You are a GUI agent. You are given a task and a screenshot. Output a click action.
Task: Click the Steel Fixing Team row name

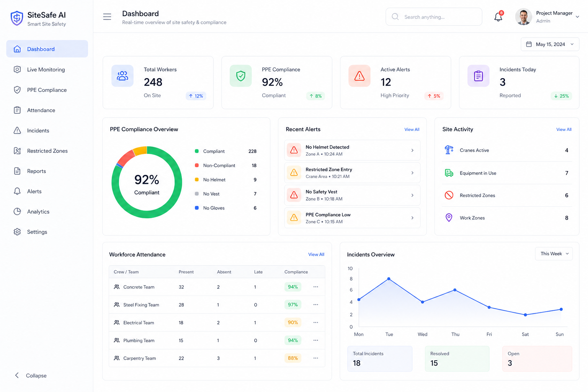click(x=141, y=305)
